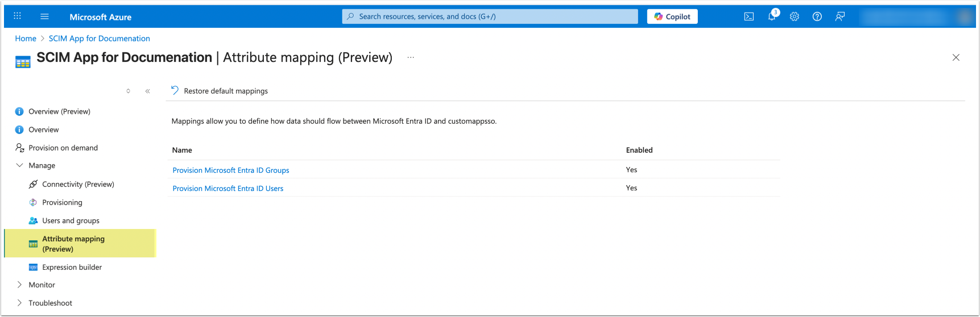The height and width of the screenshot is (317, 980).
Task: Open the notifications bell
Action: 772,16
